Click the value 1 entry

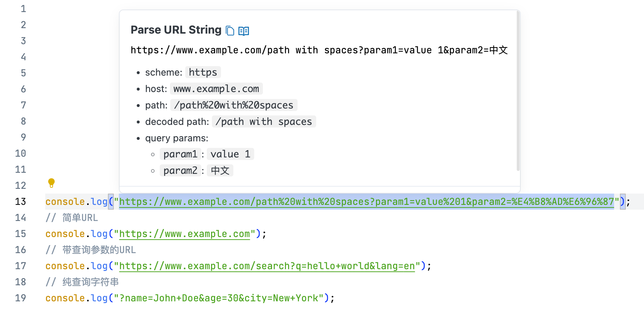coord(230,154)
